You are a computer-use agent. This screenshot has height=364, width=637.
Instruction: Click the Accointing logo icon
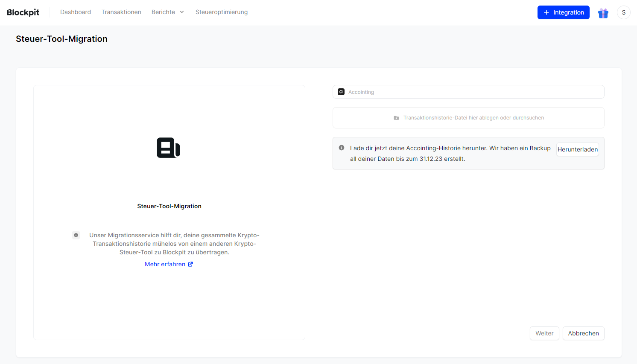click(x=341, y=92)
